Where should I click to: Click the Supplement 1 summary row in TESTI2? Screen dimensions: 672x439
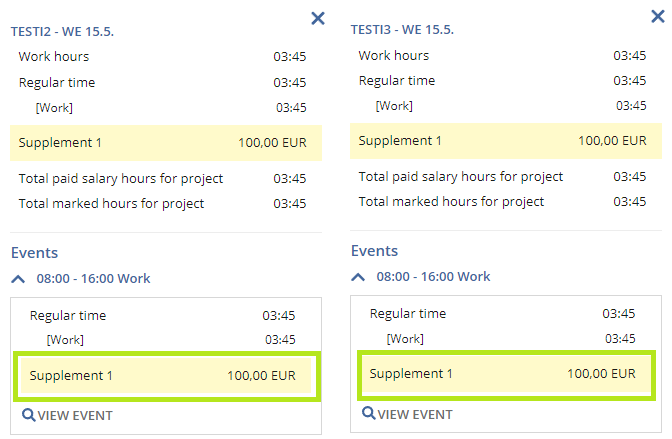[166, 143]
